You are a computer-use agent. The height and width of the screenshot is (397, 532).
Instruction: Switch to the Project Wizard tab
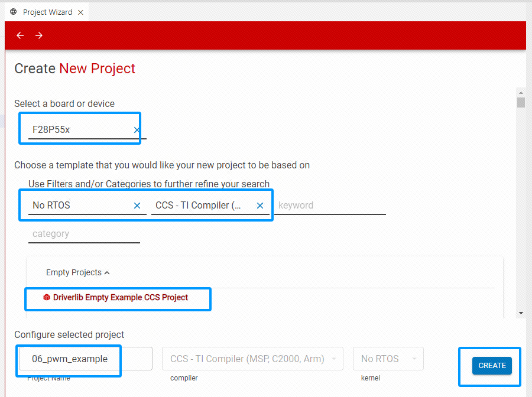pos(47,12)
